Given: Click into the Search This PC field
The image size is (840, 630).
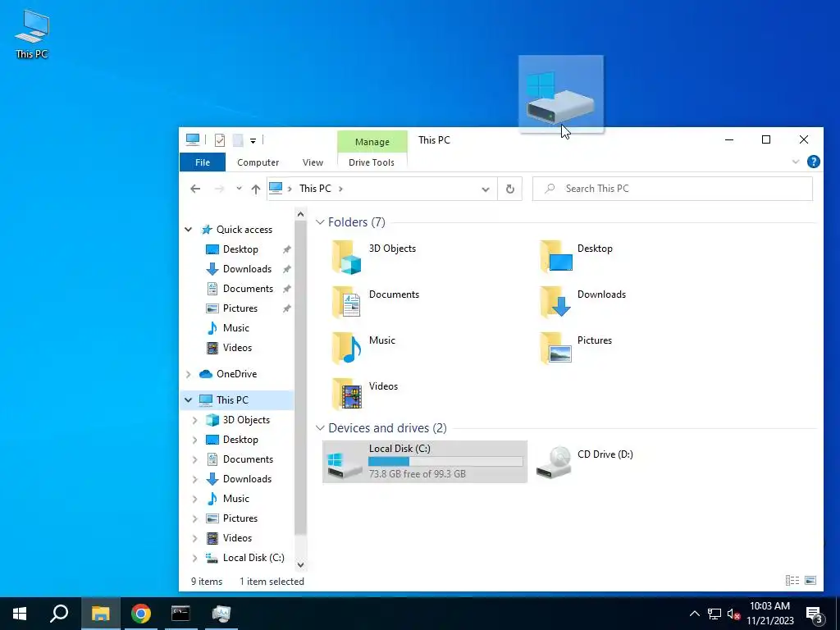Looking at the screenshot, I should coord(673,189).
